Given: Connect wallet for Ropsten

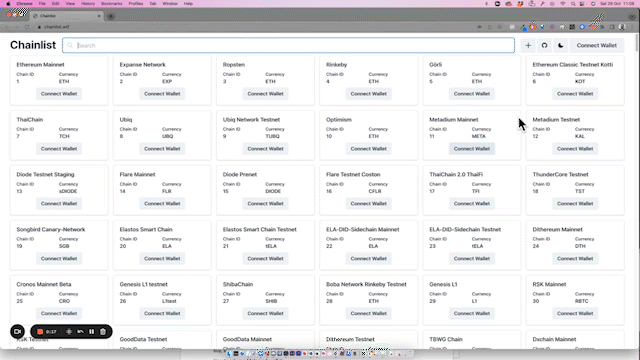Looking at the screenshot, I should coord(265,94).
